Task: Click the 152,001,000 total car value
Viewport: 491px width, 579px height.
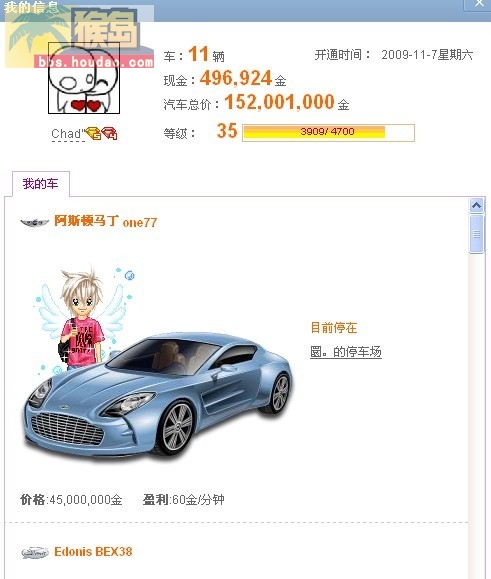Action: pos(279,102)
